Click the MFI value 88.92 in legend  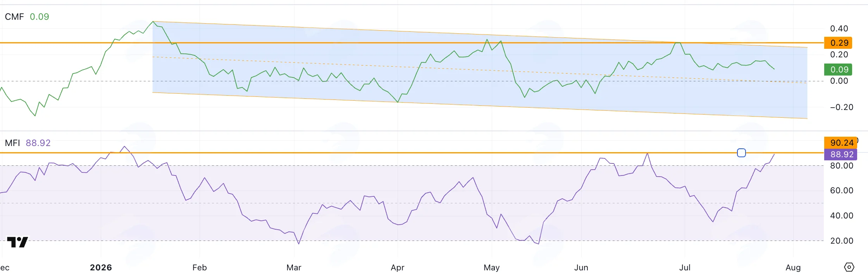coord(38,143)
